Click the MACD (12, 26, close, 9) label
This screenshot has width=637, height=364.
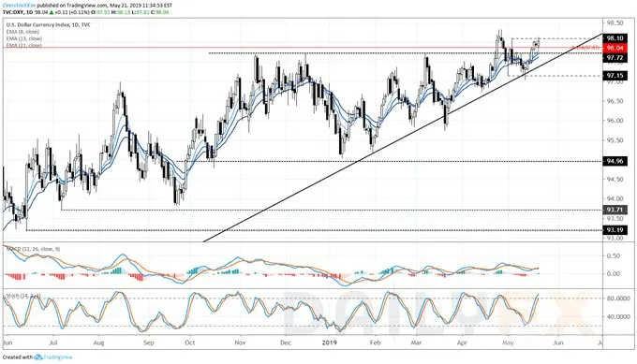(x=33, y=248)
